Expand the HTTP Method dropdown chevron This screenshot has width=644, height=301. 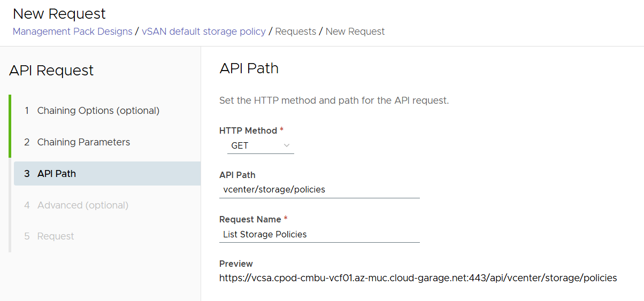coord(287,145)
